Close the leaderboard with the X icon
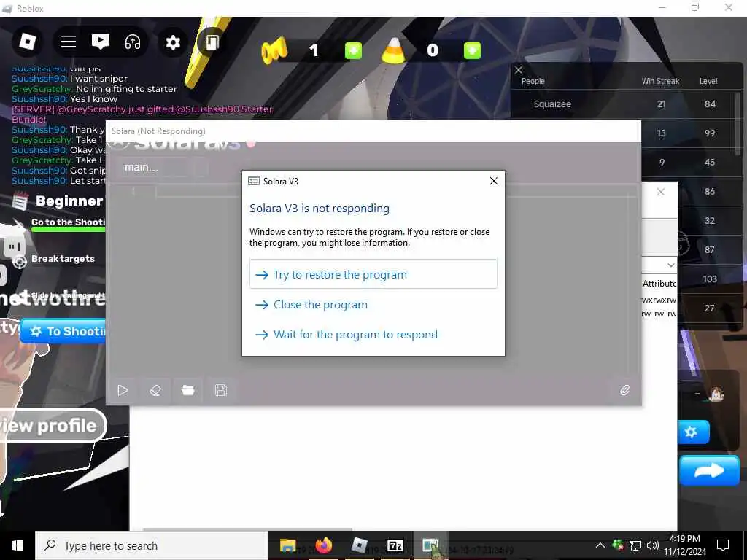This screenshot has height=560, width=747. [519, 70]
